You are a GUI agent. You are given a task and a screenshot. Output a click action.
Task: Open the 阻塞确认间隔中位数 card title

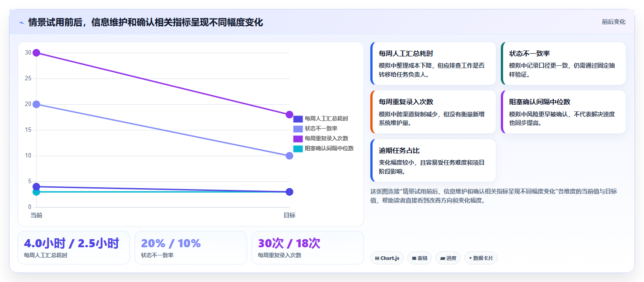coord(540,102)
